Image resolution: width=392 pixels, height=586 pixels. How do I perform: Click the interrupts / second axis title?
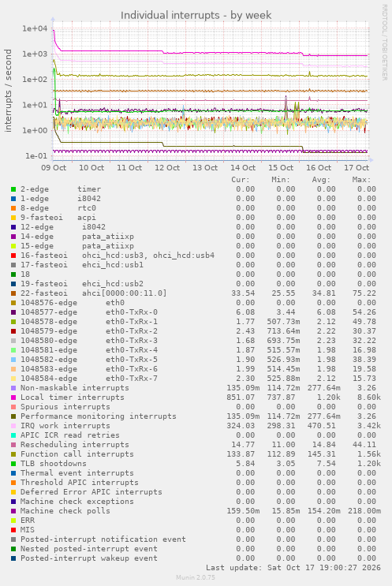[x=8, y=91]
